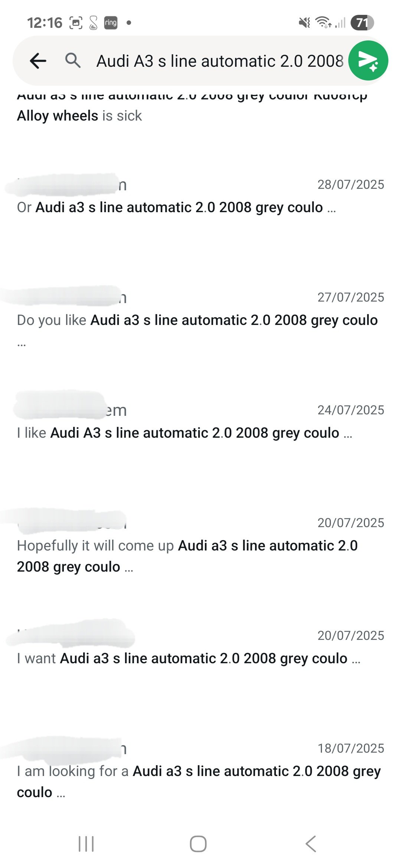Image resolution: width=401 pixels, height=868 pixels.
Task: Tap the green send sparkle button
Action: [368, 60]
